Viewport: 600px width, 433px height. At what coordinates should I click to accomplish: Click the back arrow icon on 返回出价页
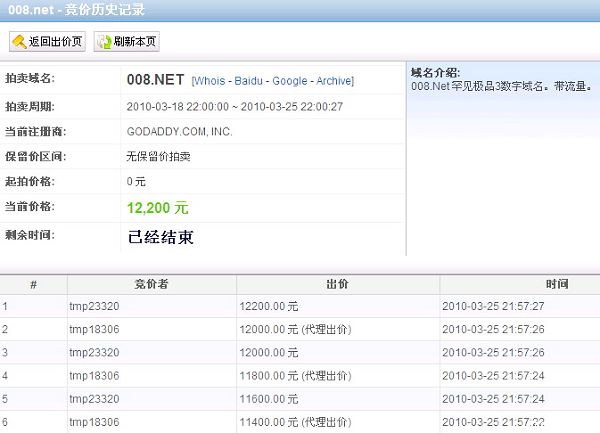pyautogui.click(x=20, y=42)
